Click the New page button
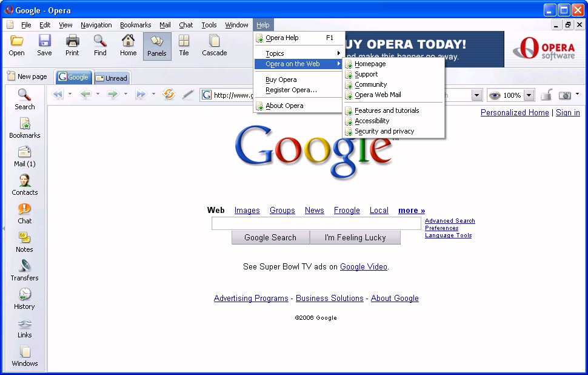 pyautogui.click(x=27, y=76)
